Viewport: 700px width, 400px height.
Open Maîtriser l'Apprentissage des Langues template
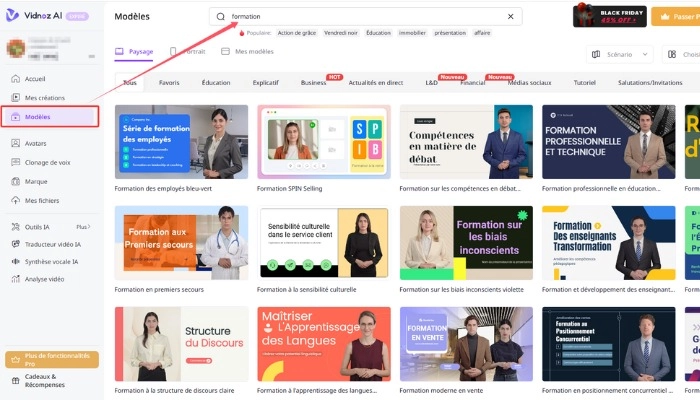(x=324, y=344)
